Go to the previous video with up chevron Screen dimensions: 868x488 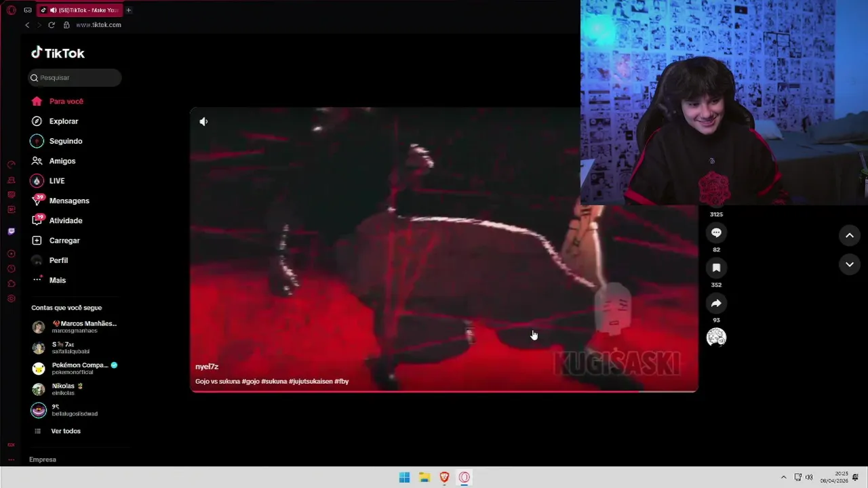click(x=850, y=235)
